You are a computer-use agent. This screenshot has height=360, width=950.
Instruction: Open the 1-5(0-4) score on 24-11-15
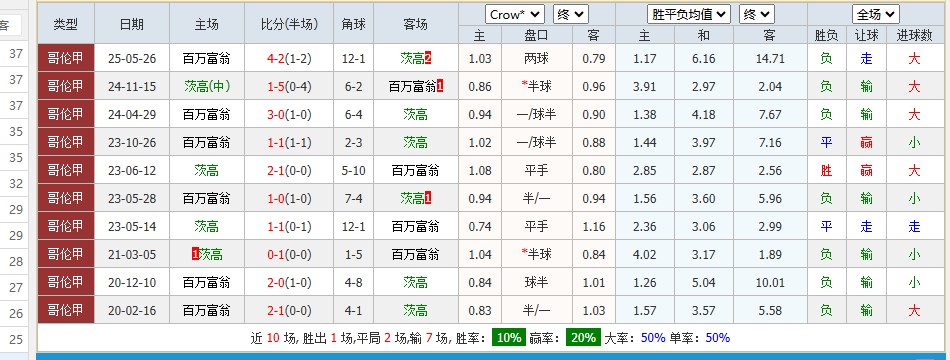coord(289,87)
